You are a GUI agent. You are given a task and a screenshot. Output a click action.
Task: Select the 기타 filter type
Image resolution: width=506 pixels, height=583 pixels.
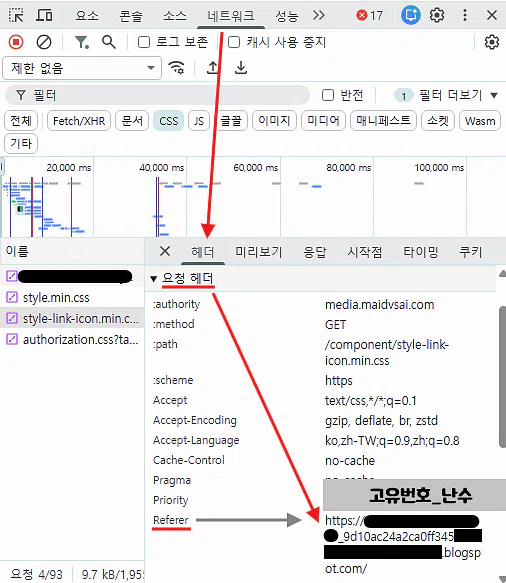[x=21, y=144]
